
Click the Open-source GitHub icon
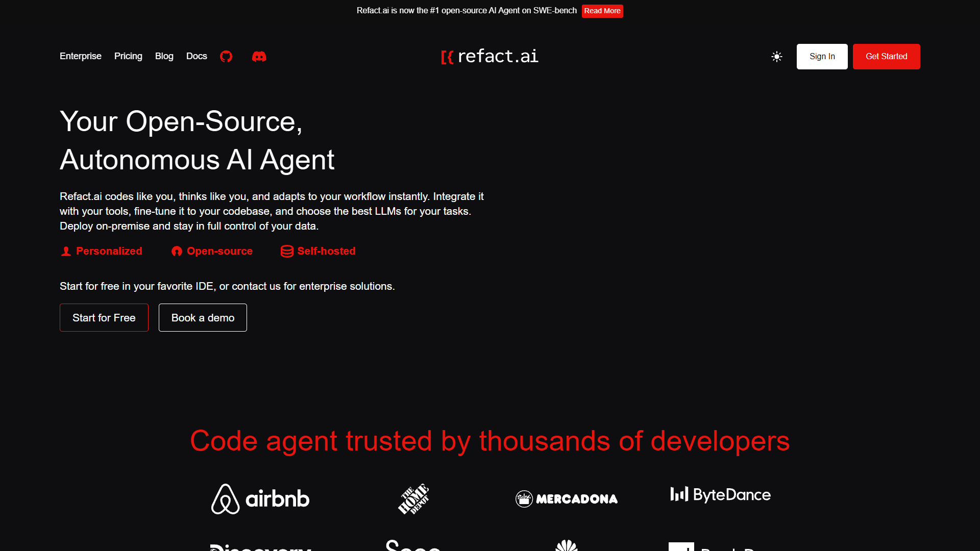click(177, 251)
